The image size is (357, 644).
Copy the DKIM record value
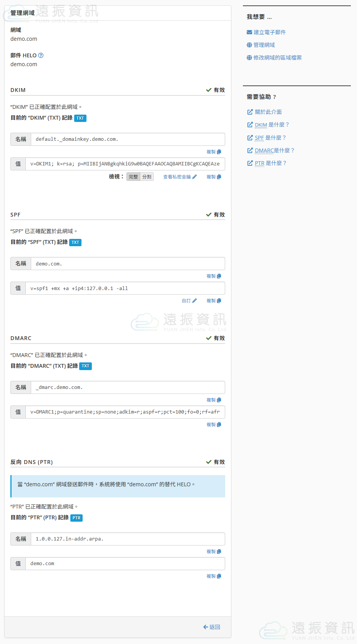pos(214,177)
